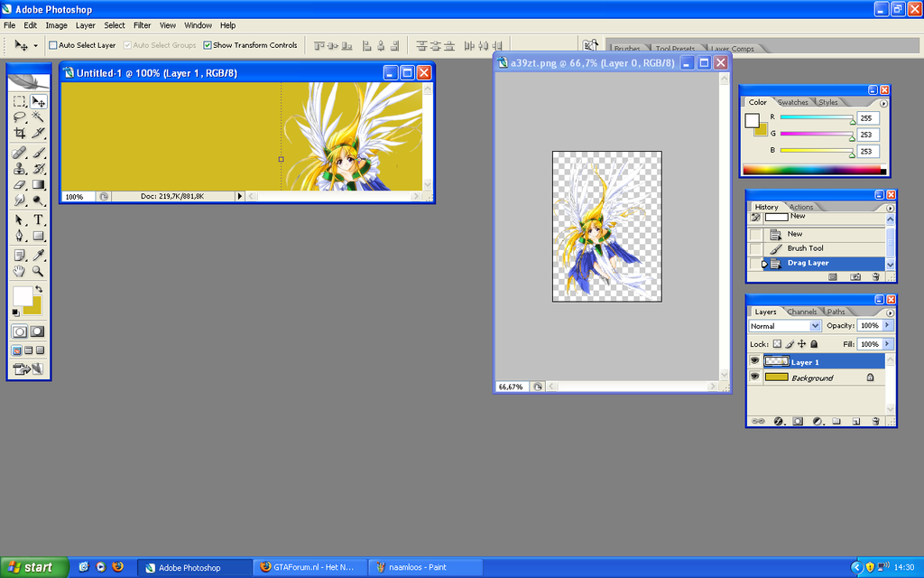Enable the Auto Select Layer checkbox

(53, 45)
